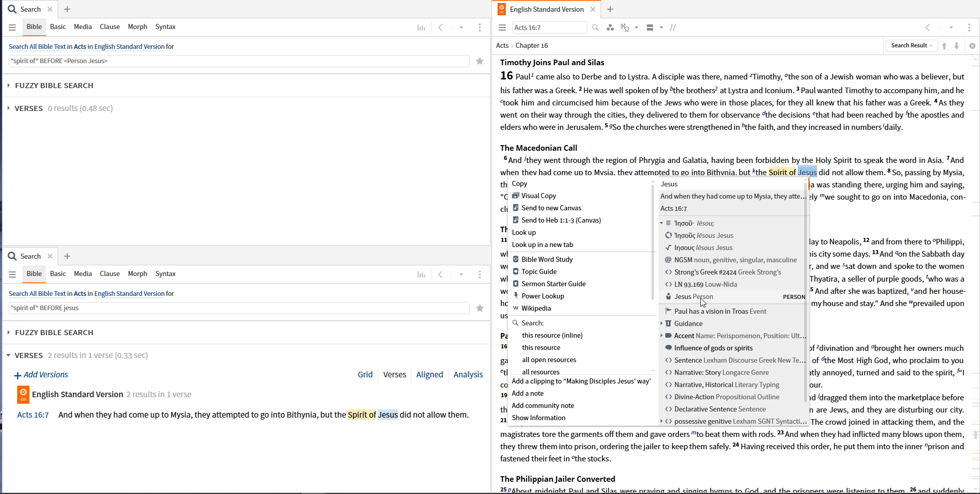Collapse the Verses section showing 2 results
This screenshot has width=980, height=494.
pyautogui.click(x=9, y=355)
